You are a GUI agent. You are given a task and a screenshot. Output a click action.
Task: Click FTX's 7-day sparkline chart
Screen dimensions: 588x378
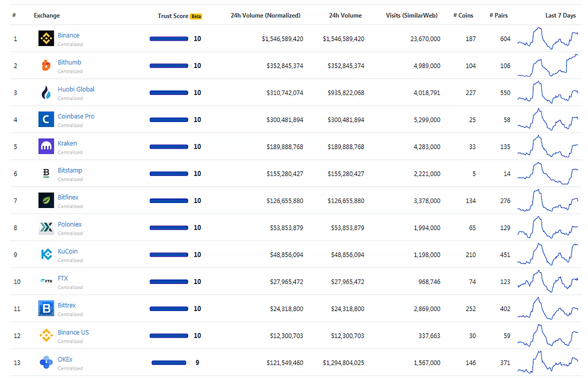[x=548, y=281]
